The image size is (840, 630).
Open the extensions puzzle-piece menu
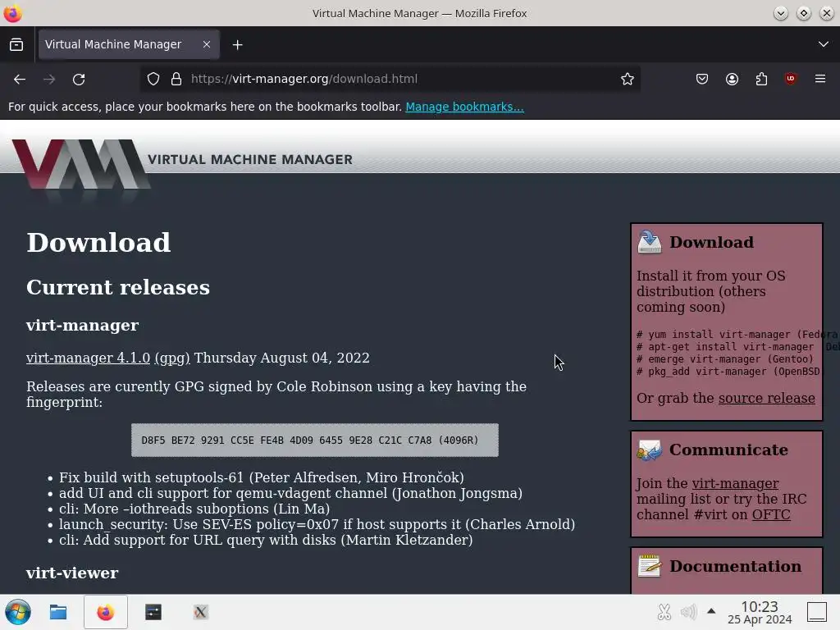point(761,80)
